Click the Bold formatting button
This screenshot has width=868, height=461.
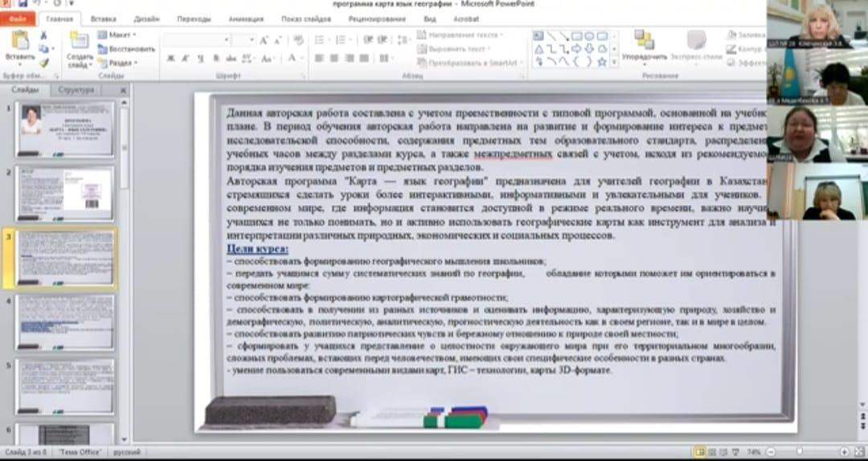(x=171, y=59)
